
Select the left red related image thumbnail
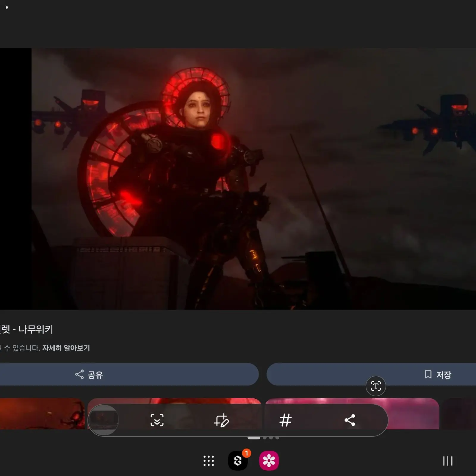pos(42,414)
